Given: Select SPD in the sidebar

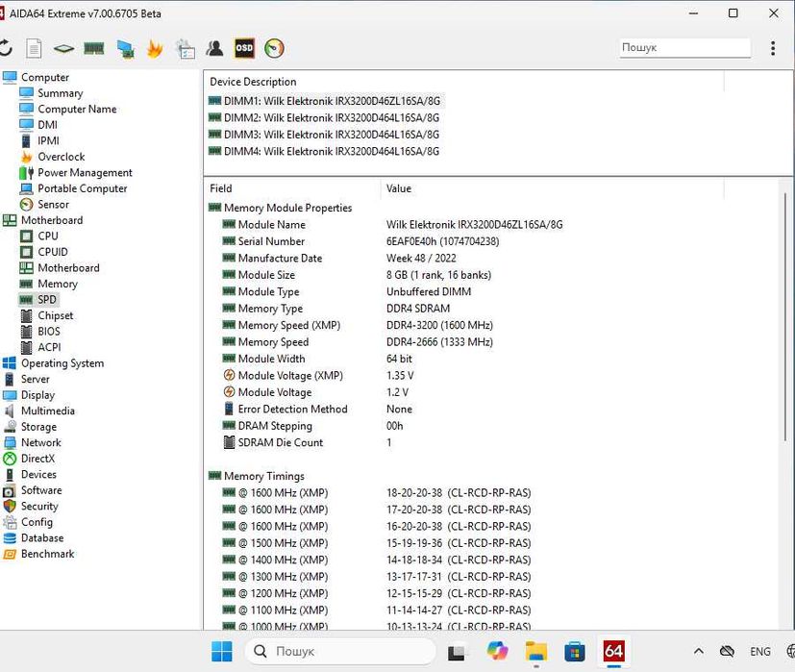Looking at the screenshot, I should point(47,300).
